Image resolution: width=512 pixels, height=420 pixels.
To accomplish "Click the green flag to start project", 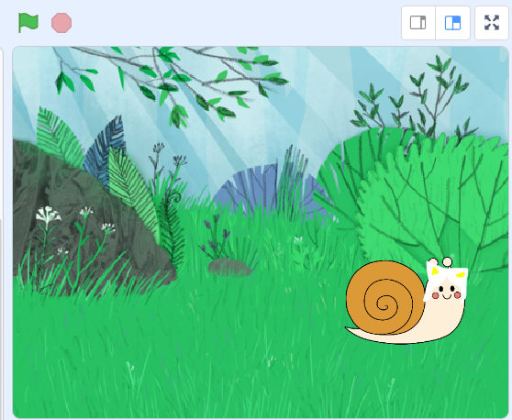I will pos(28,23).
